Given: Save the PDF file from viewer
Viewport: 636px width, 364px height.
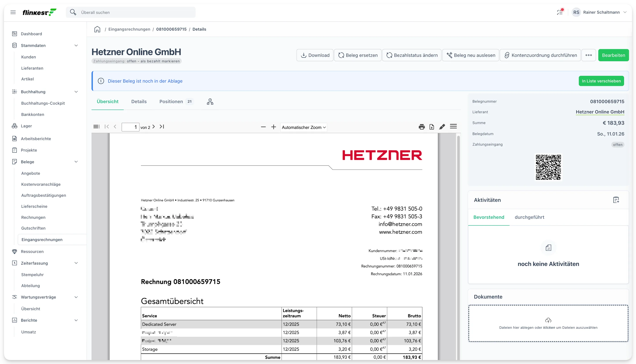Looking at the screenshot, I should click(x=432, y=127).
